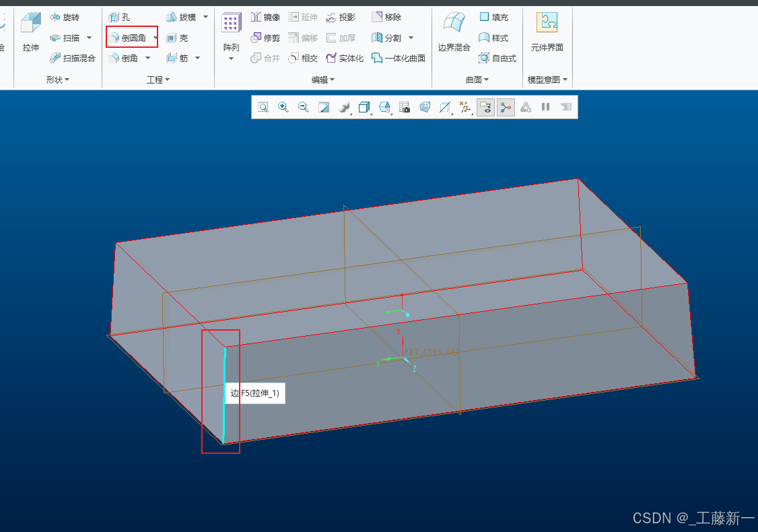Image resolution: width=758 pixels, height=532 pixels.
Task: Open the 拔模 (Draft) tool
Action: pyautogui.click(x=181, y=18)
